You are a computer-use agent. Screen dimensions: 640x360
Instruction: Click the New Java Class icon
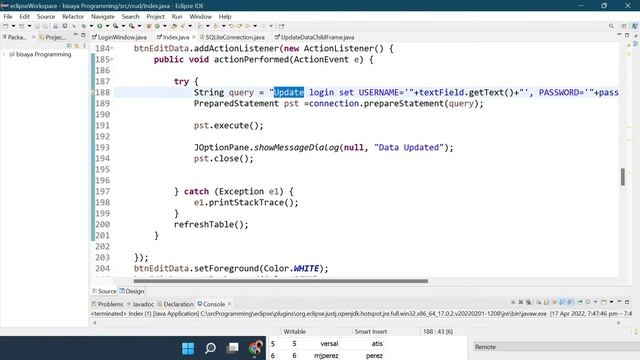[157, 26]
